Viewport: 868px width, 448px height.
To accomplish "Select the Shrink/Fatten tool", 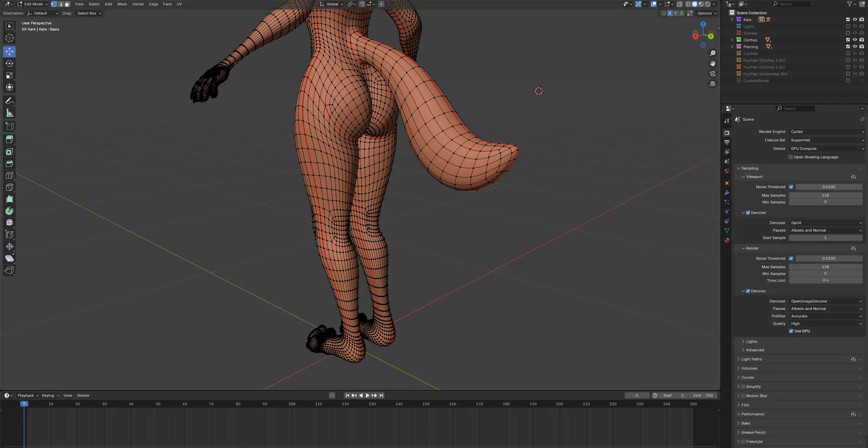I will [9, 247].
